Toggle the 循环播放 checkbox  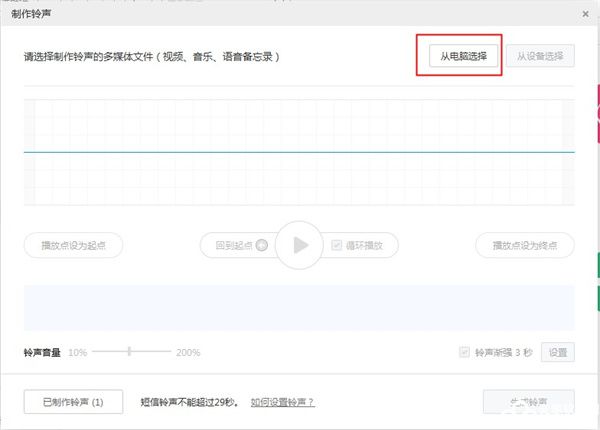[337, 245]
